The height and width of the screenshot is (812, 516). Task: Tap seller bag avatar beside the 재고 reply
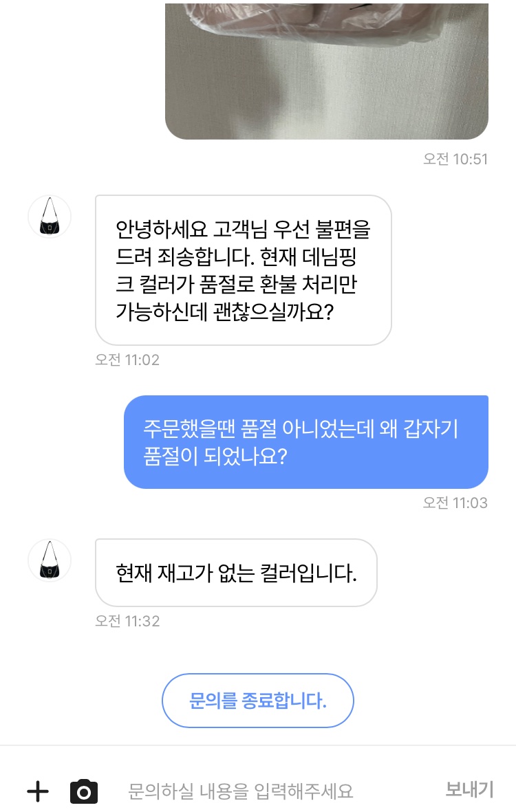[x=49, y=560]
